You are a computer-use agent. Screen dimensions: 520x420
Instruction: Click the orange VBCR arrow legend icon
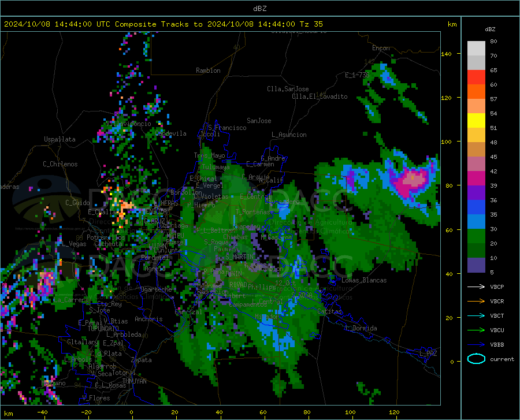[476, 302]
